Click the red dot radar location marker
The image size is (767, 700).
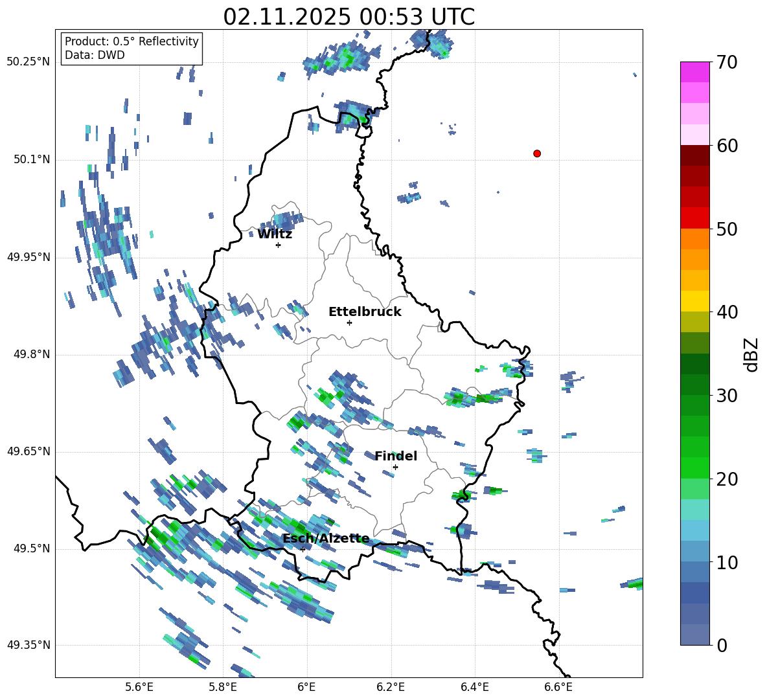[x=537, y=153]
